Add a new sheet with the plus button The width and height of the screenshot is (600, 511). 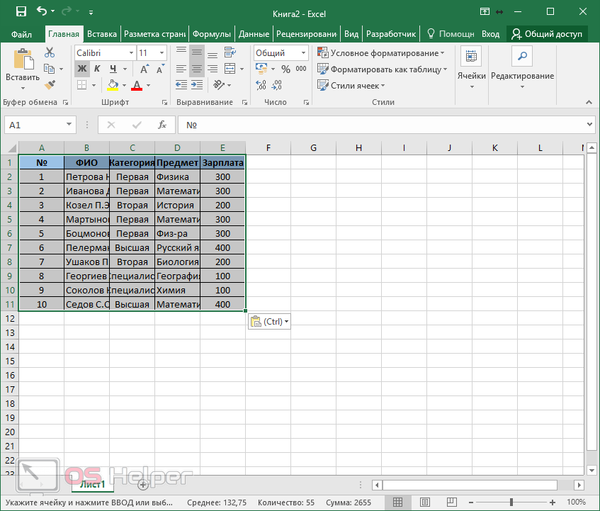coord(143,485)
